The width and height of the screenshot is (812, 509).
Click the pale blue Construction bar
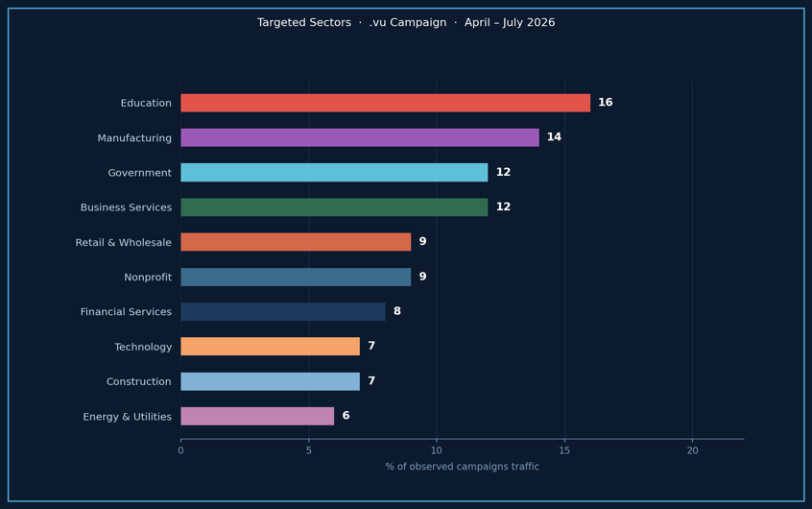coord(271,381)
